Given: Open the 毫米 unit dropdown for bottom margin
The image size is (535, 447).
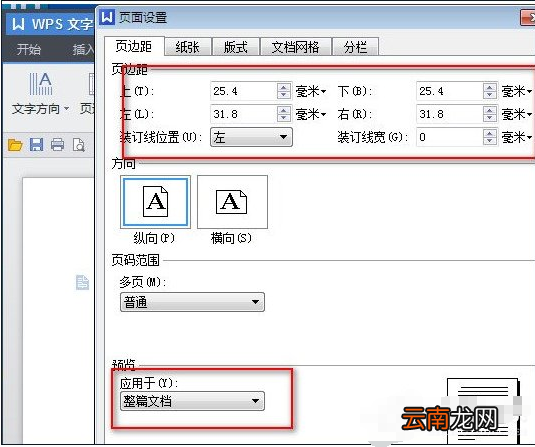Looking at the screenshot, I should (x=517, y=91).
